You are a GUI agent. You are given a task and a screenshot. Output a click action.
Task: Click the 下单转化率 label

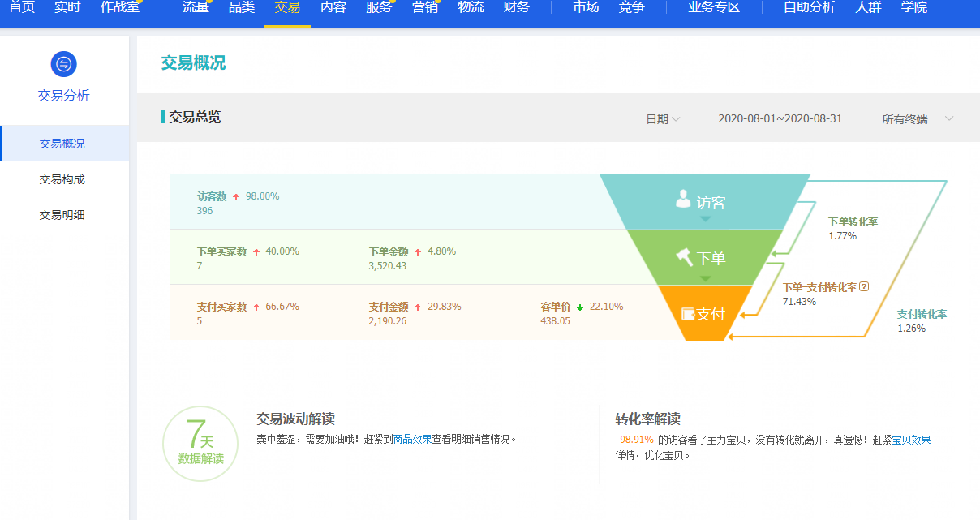coord(853,221)
